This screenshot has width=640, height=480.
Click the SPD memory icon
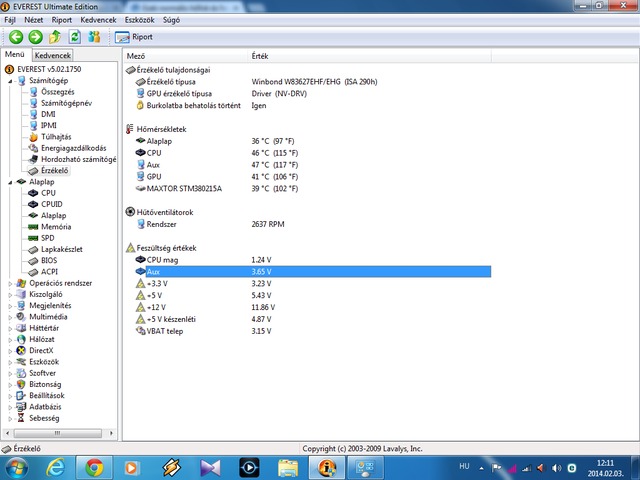pos(33,238)
